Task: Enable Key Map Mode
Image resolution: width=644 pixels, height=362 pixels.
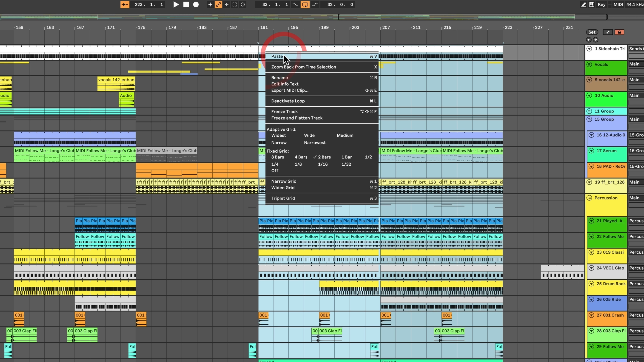Action: point(602,5)
